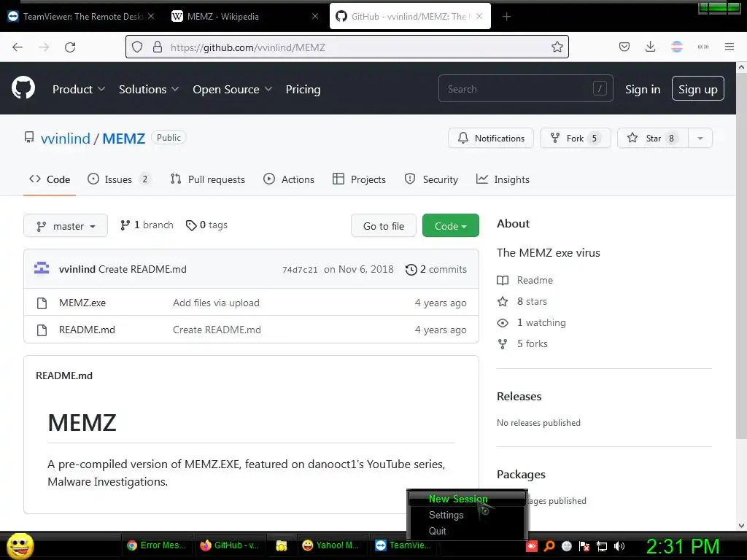Click the README.md file icon
Viewport: 747px width, 560px height.
coord(42,330)
